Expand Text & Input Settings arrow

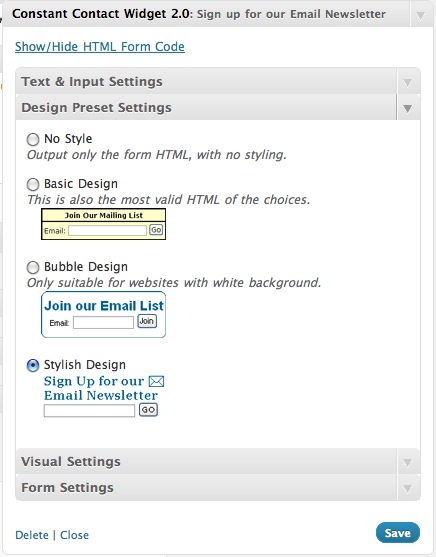click(x=408, y=83)
